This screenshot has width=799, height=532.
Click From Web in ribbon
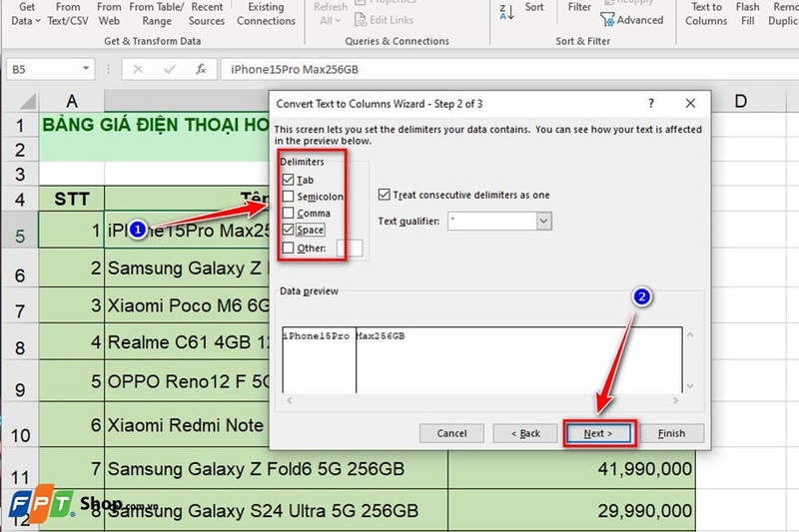pos(109,14)
